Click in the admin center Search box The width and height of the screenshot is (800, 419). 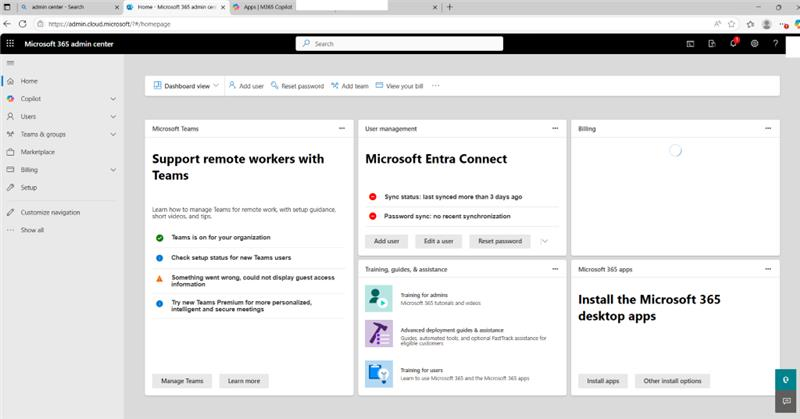tap(399, 44)
